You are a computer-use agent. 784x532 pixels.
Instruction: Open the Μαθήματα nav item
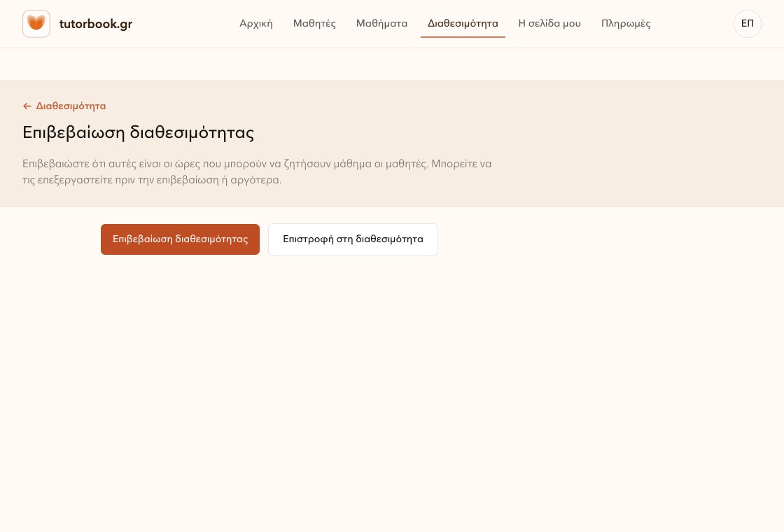click(x=381, y=24)
